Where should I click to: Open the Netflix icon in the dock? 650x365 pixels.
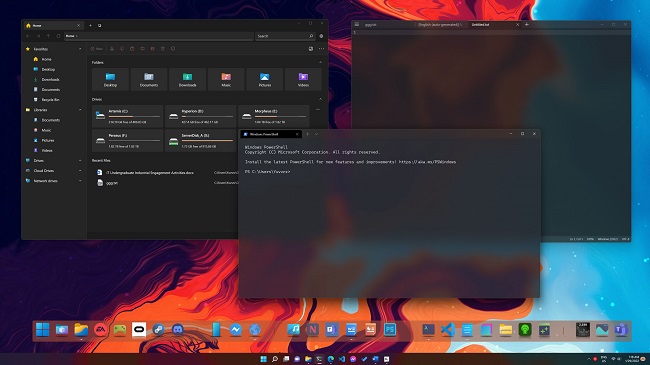(313, 330)
